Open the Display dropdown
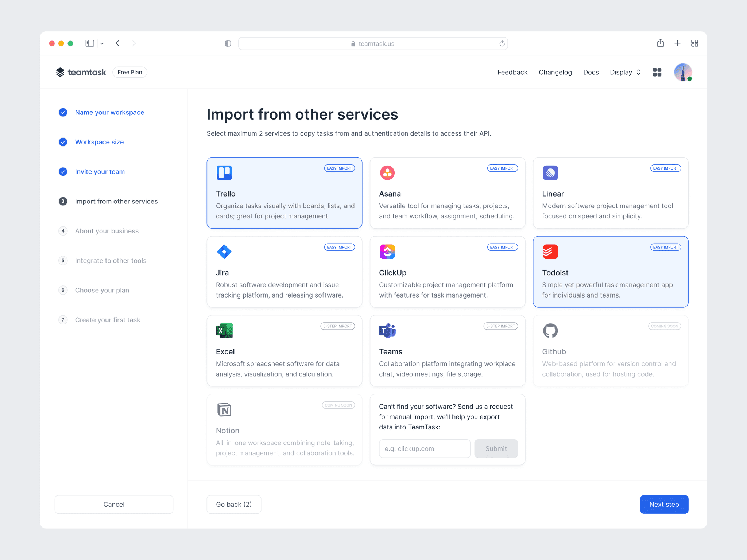Viewport: 747px width, 560px height. (x=625, y=72)
